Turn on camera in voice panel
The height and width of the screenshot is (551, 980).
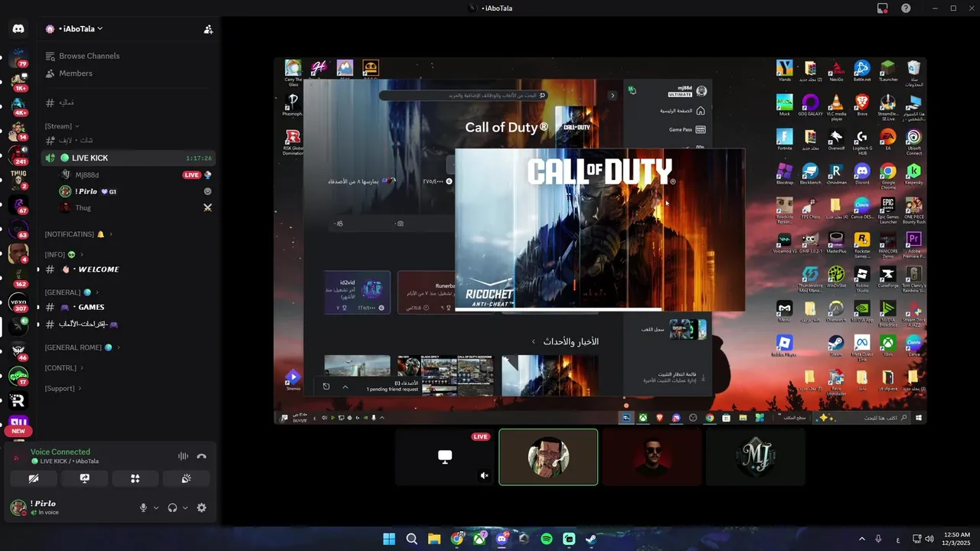point(34,478)
